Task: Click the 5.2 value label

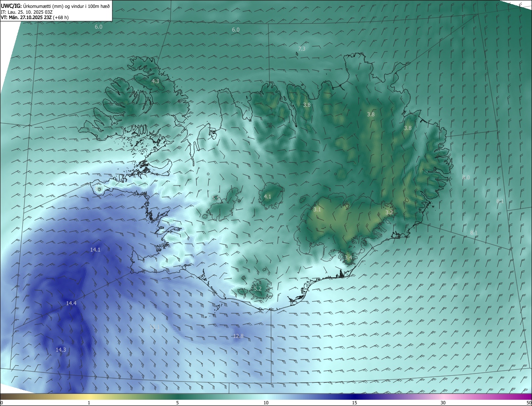Action: click(257, 289)
